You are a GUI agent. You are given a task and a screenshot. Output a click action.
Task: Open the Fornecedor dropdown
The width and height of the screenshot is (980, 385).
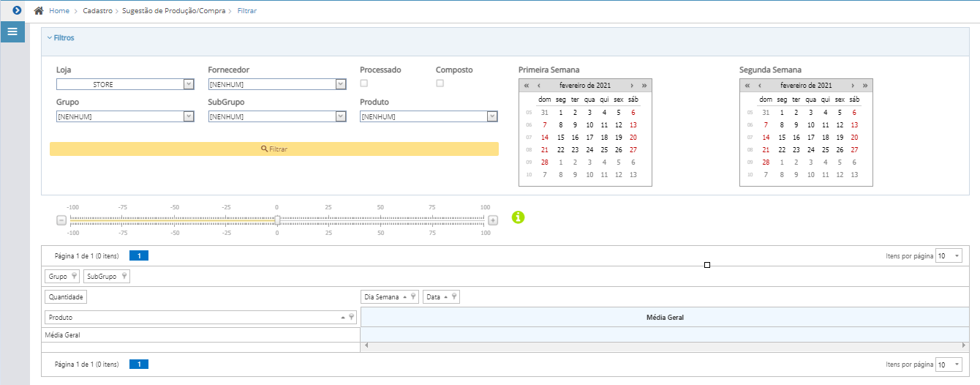tap(277, 84)
